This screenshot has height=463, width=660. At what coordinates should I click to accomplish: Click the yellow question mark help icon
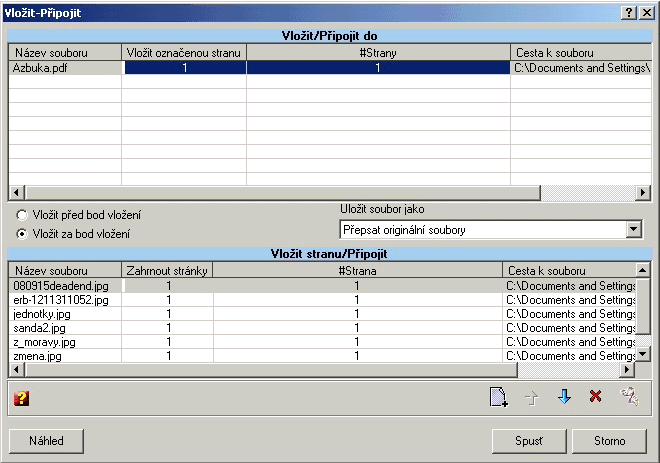(21, 398)
